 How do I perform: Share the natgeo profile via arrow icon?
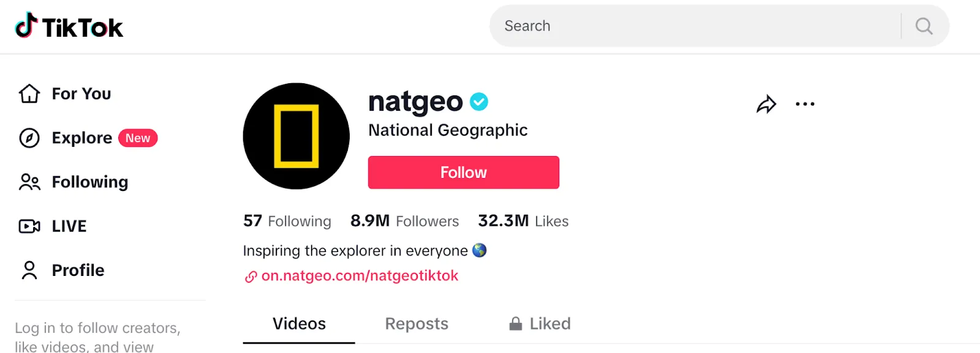pyautogui.click(x=766, y=105)
